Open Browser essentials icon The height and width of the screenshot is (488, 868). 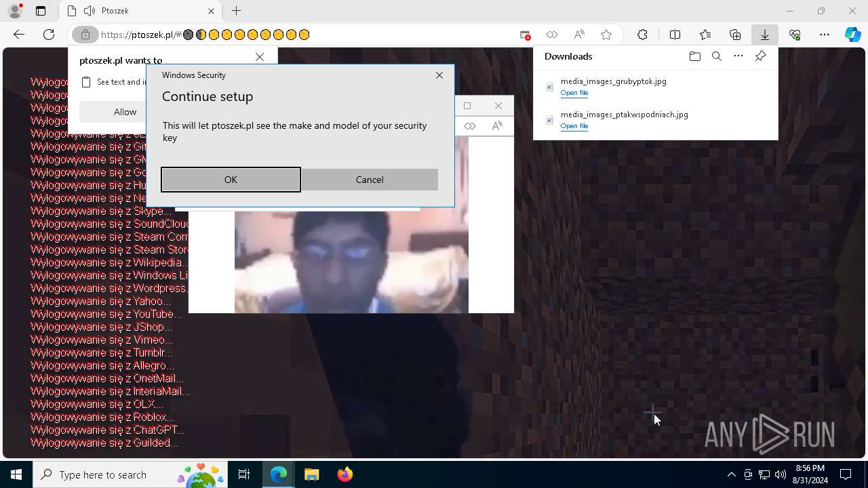(x=795, y=35)
